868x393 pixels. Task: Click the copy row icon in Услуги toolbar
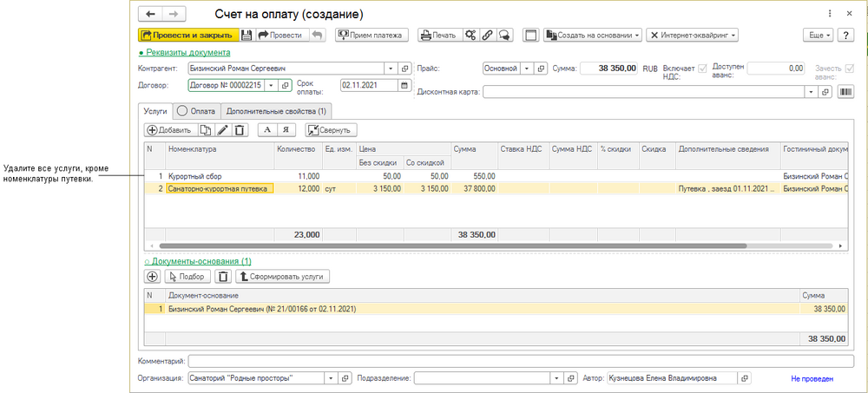pyautogui.click(x=206, y=130)
